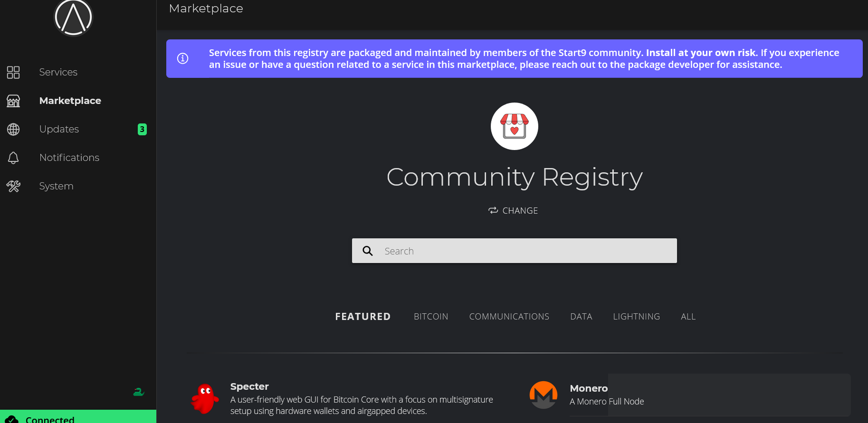Click the Connected status checkmark icon
The height and width of the screenshot is (423, 868).
pyautogui.click(x=11, y=420)
